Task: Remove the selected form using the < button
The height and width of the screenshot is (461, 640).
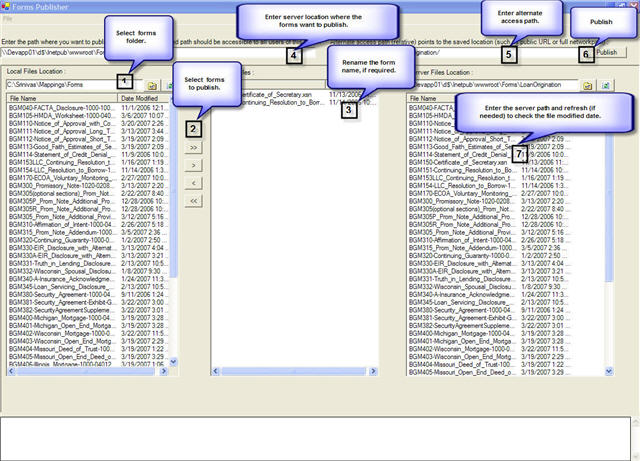Action: click(193, 183)
